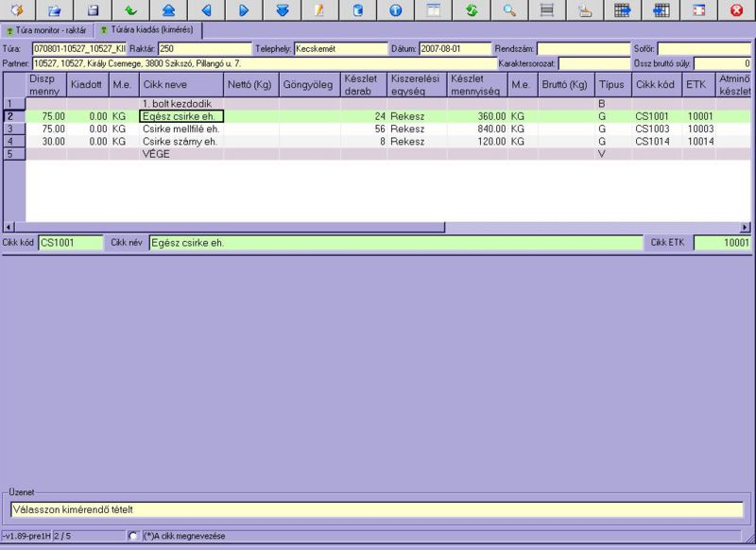Click the Göngyöleg column header
This screenshot has height=550, width=756.
[310, 85]
